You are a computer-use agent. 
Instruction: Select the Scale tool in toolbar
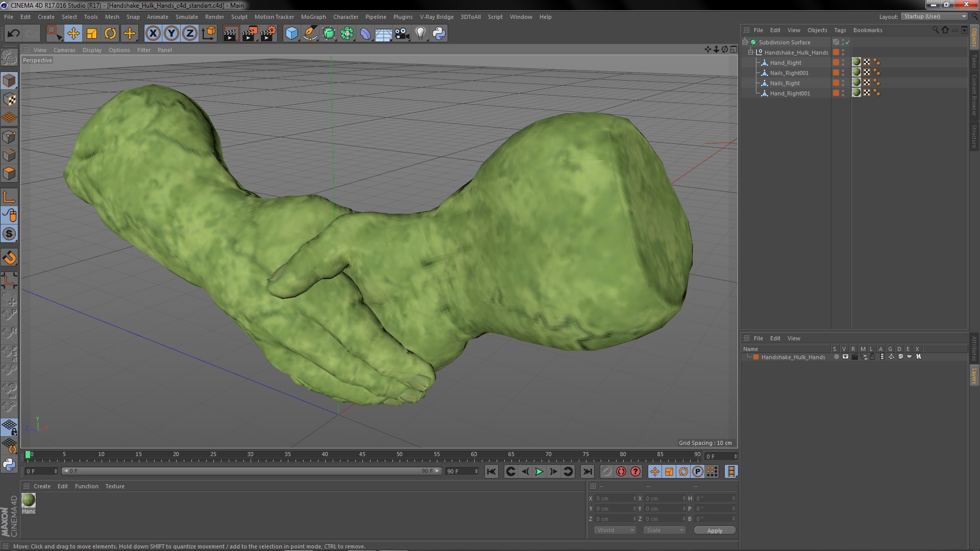tap(92, 34)
